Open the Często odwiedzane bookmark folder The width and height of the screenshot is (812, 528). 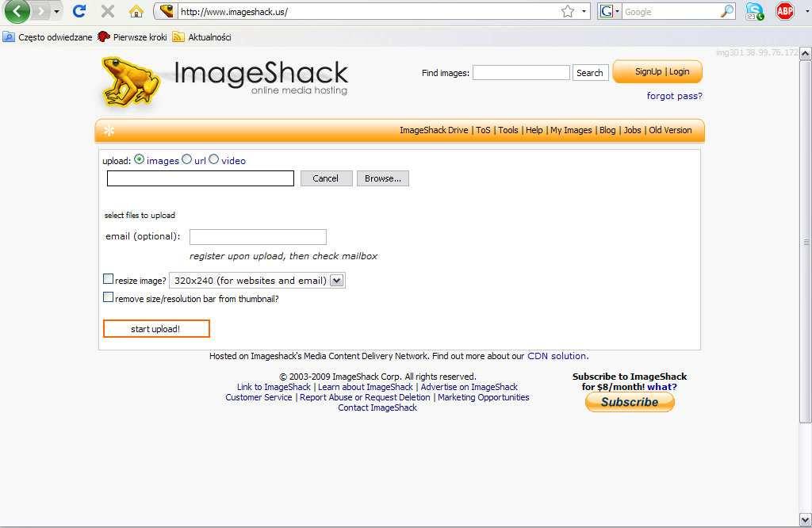tap(47, 37)
